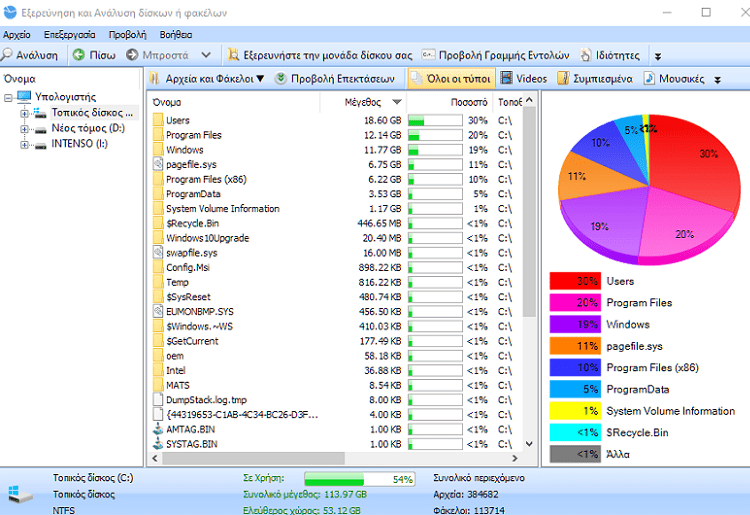Select the MATS folder row
Viewport: 750px width, 515px height.
tap(333, 385)
